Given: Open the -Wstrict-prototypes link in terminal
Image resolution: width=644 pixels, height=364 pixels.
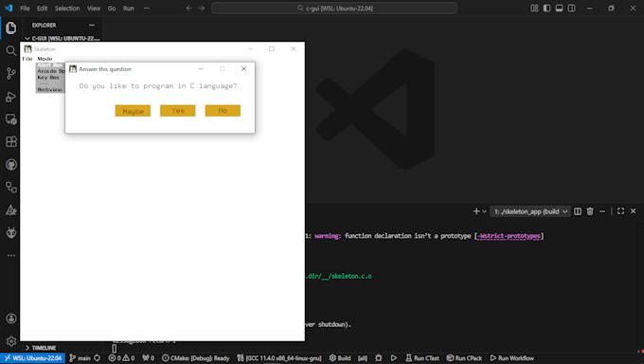Looking at the screenshot, I should pos(509,236).
